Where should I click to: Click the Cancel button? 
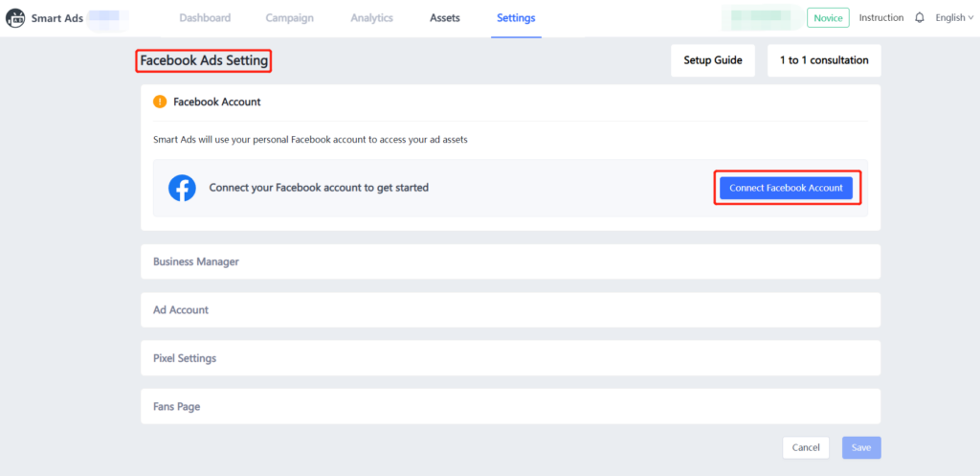point(805,447)
